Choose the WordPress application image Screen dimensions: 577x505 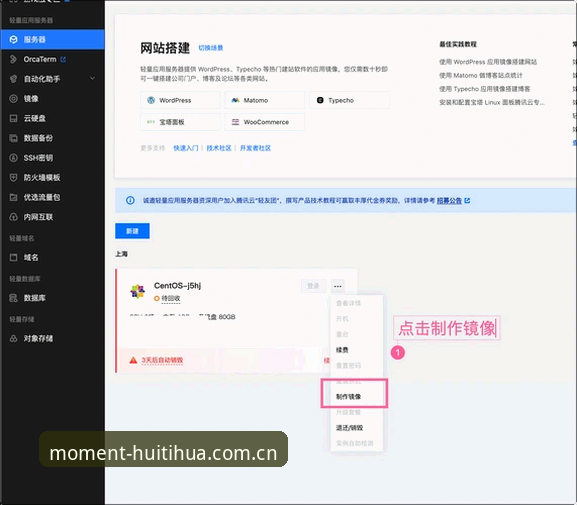click(180, 100)
